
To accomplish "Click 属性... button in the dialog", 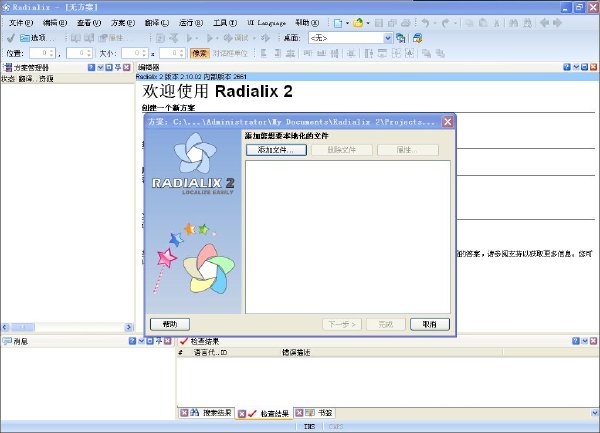I will [408, 150].
